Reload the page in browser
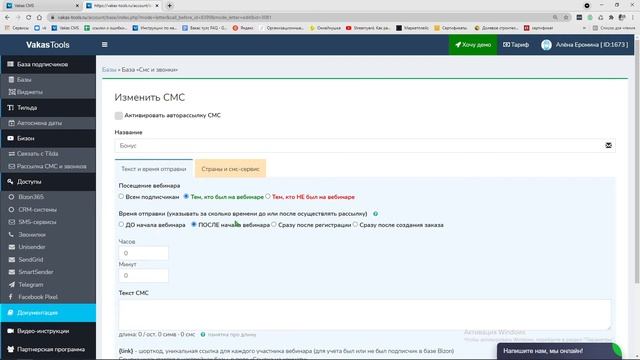 click(29, 17)
